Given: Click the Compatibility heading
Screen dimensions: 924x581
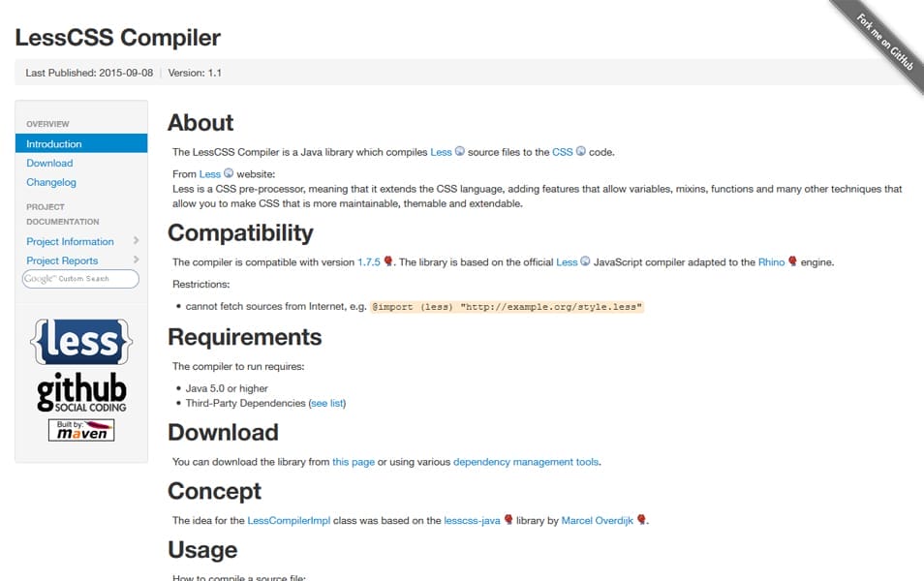Looking at the screenshot, I should coord(240,233).
